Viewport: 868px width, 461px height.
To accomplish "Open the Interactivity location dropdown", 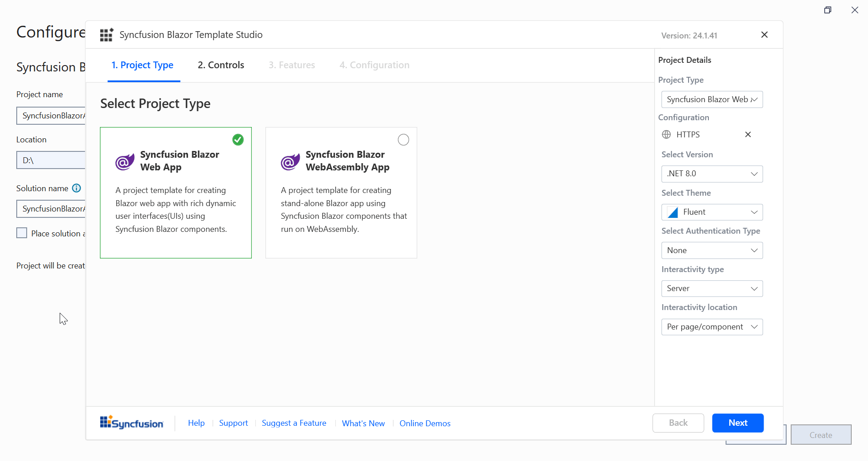I will pyautogui.click(x=712, y=327).
